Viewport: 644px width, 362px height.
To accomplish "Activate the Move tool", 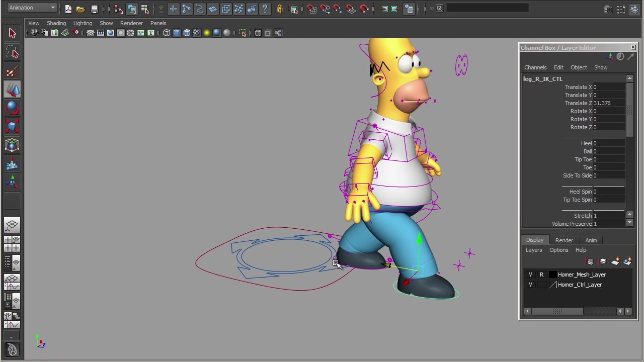I will [12, 89].
